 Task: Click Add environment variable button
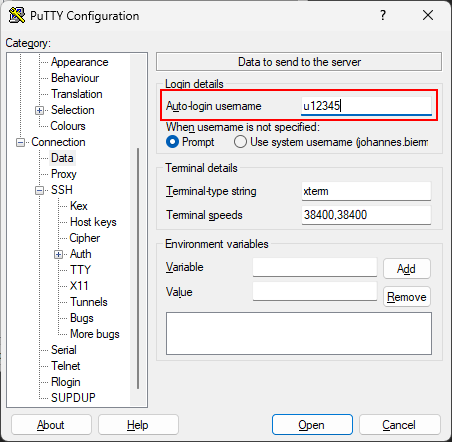[407, 269]
